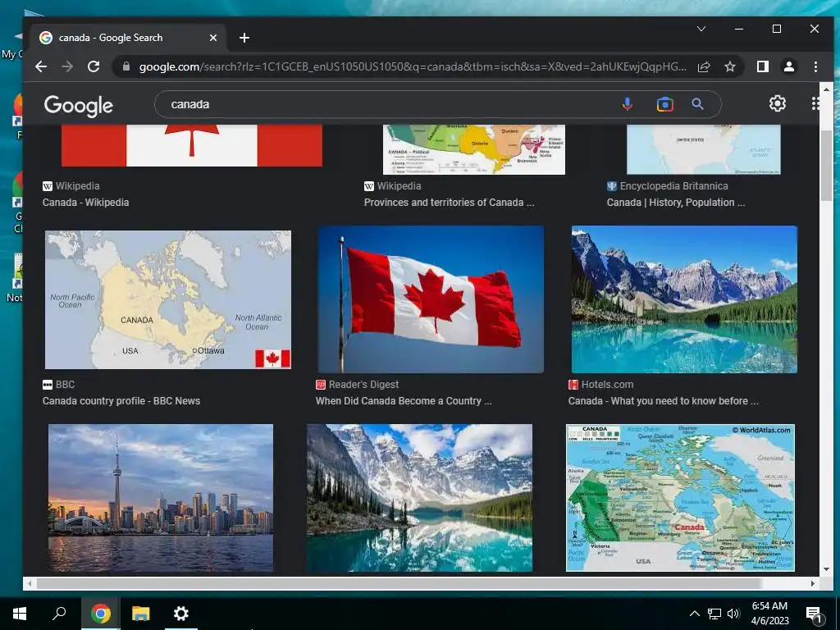The width and height of the screenshot is (840, 630).
Task: Open the Britannica map thumbnail
Action: click(703, 149)
